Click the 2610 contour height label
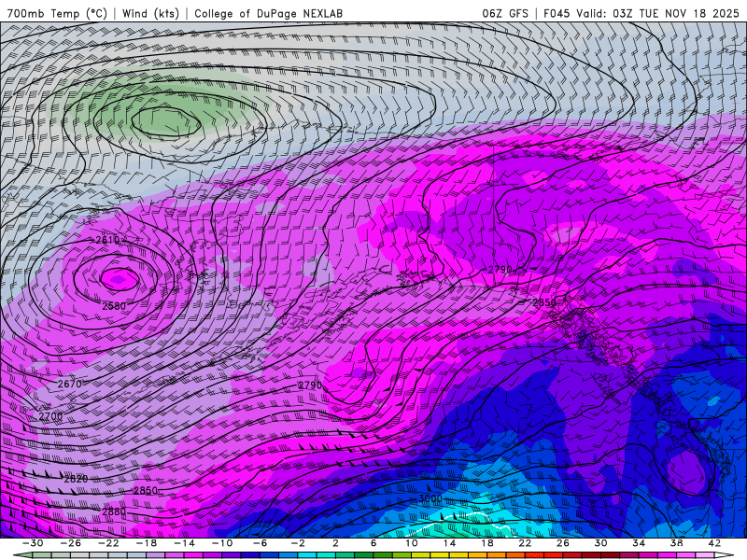 click(x=107, y=240)
